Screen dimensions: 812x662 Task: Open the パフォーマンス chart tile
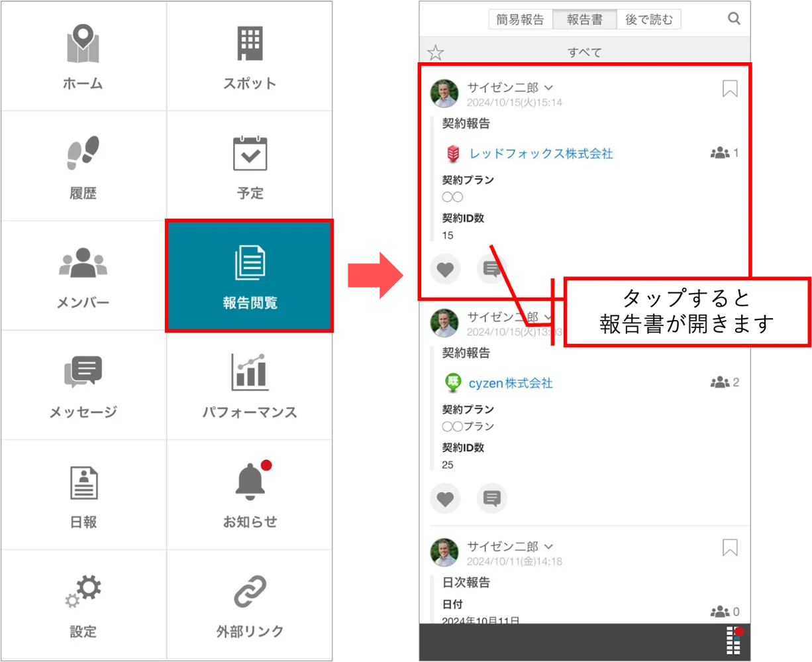[x=250, y=385]
